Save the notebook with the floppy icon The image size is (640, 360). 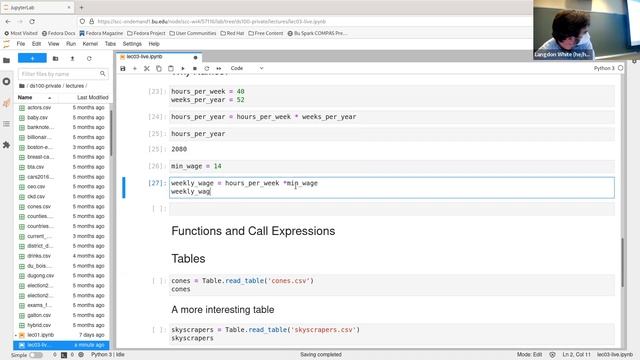[123, 69]
